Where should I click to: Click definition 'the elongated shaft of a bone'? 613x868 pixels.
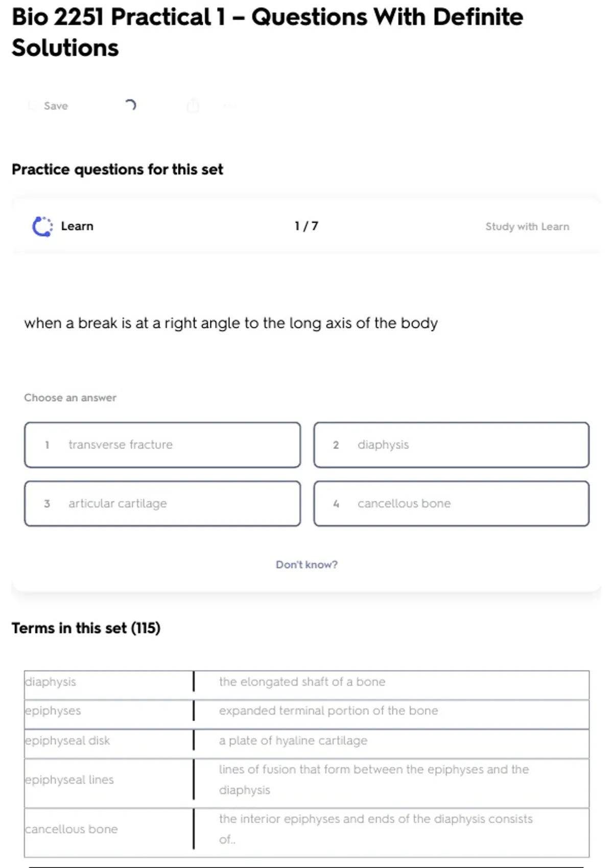(x=302, y=682)
